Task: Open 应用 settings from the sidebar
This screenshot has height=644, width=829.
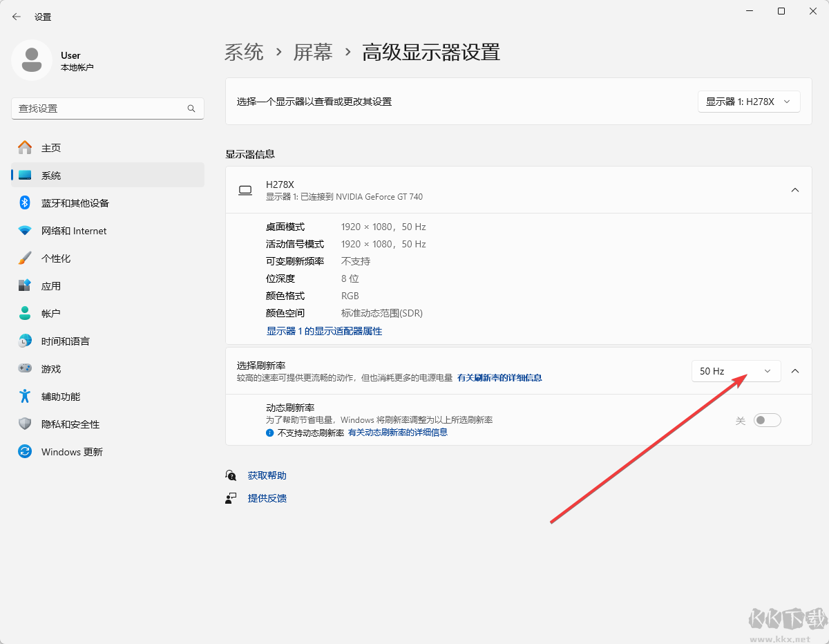Action: click(x=52, y=285)
